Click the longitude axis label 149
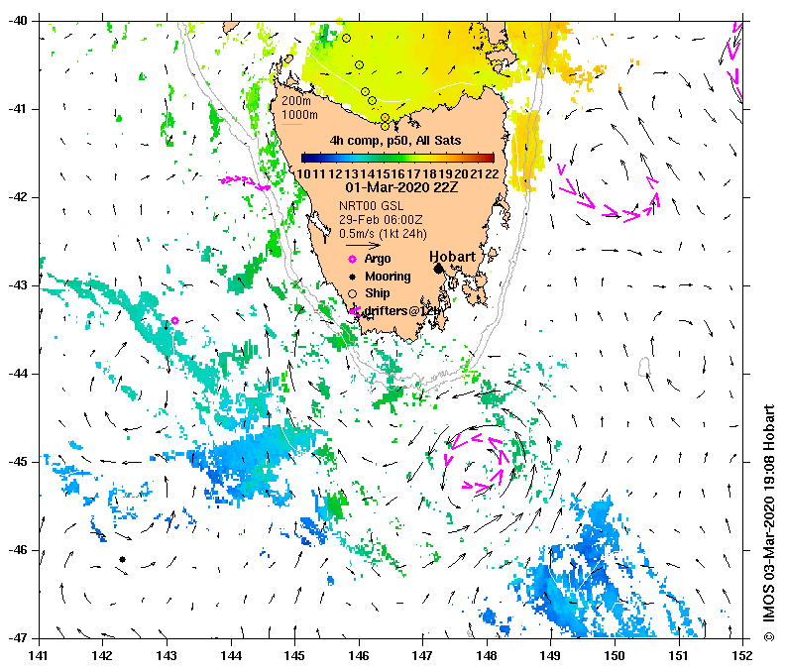Viewport: 785px width, 672px height. pyautogui.click(x=551, y=655)
